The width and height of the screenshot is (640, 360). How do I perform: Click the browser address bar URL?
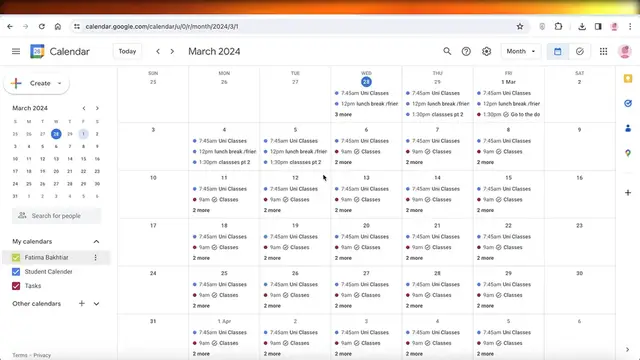(x=162, y=27)
